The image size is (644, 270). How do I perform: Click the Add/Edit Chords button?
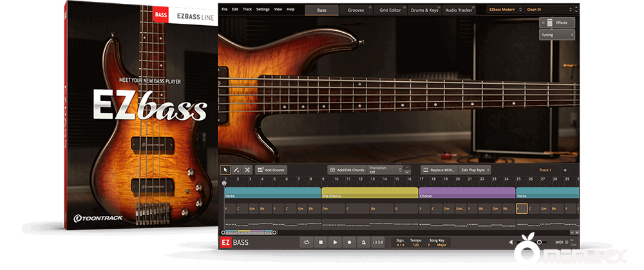click(347, 170)
